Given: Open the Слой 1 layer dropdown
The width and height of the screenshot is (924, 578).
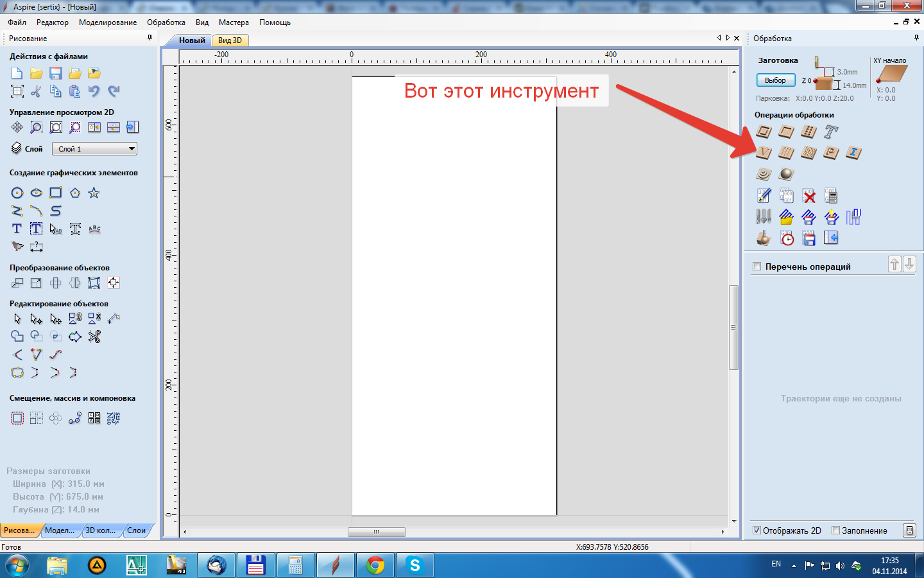Looking at the screenshot, I should [94, 149].
